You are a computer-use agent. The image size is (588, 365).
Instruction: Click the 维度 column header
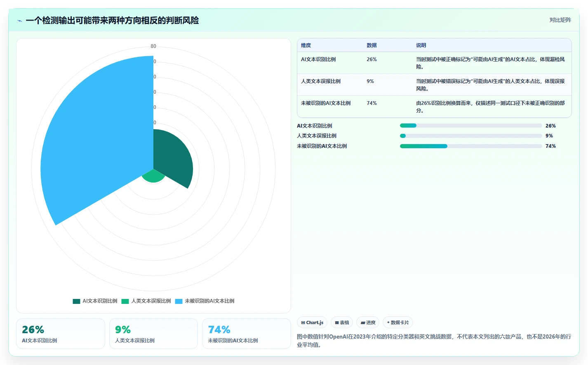[x=306, y=45]
